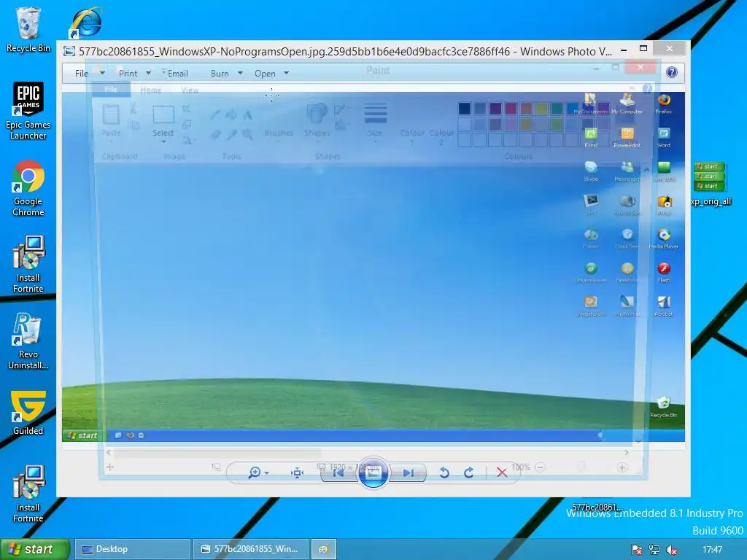Click the 17:47 clock in taskbar

(712, 550)
